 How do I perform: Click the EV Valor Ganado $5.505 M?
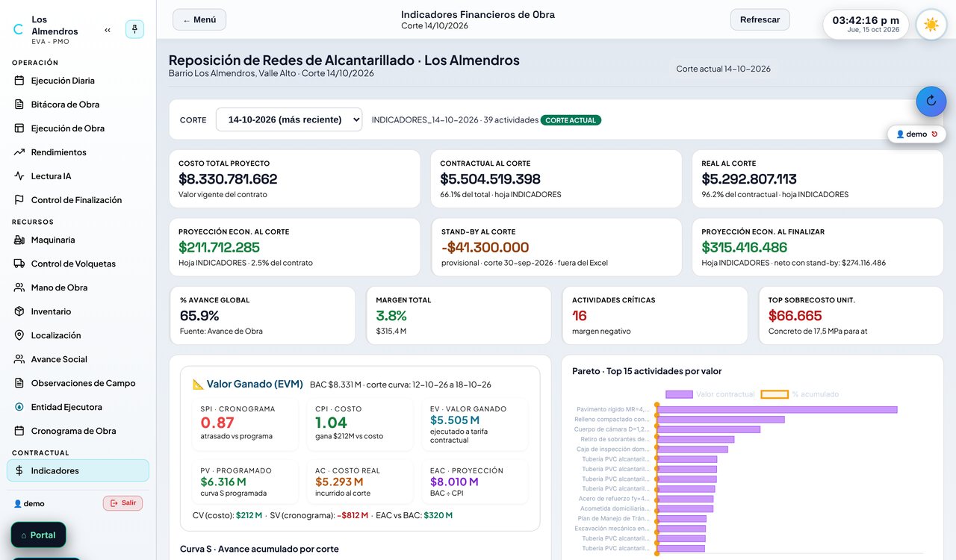tap(455, 420)
